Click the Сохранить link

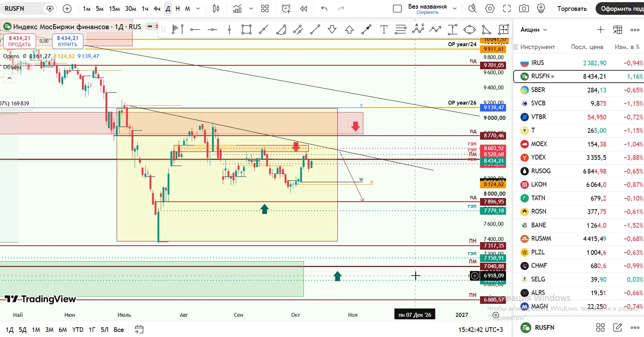(427, 12)
